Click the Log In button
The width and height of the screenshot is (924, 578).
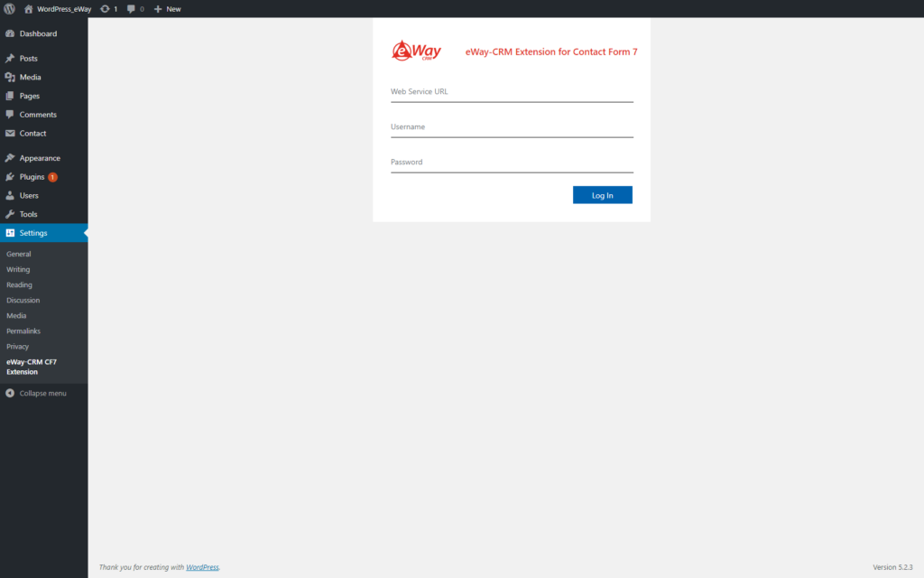(602, 195)
